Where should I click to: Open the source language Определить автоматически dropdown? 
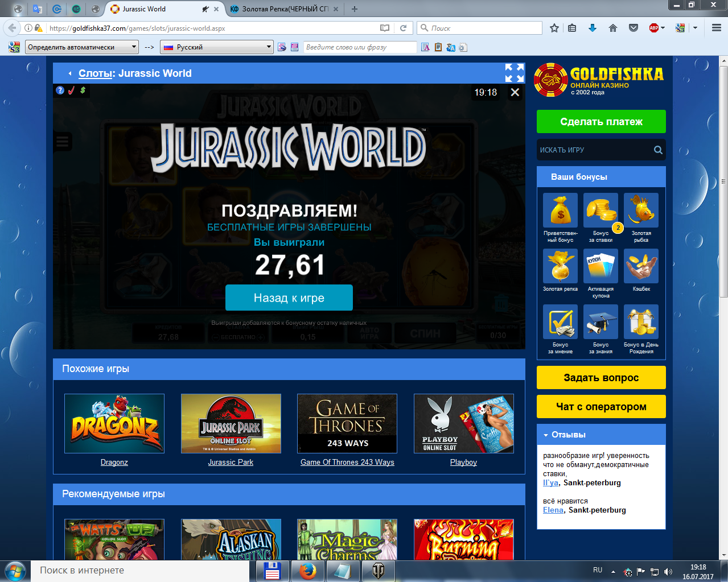[82, 47]
